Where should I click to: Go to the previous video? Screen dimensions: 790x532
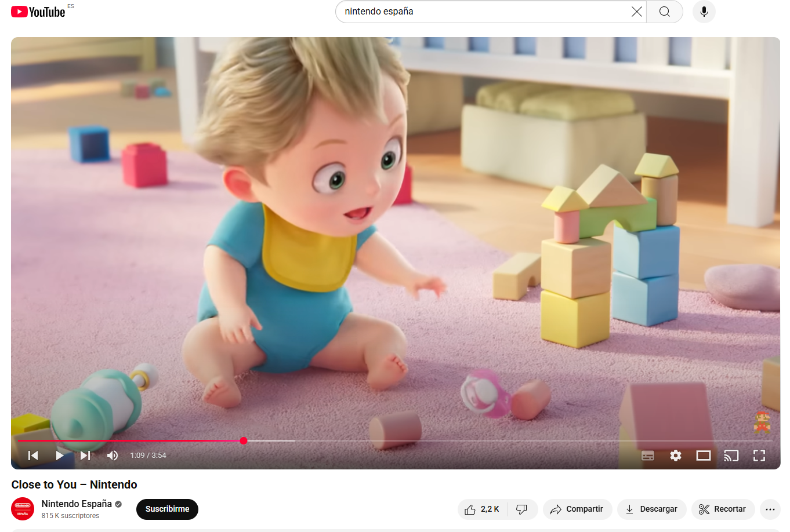33,456
